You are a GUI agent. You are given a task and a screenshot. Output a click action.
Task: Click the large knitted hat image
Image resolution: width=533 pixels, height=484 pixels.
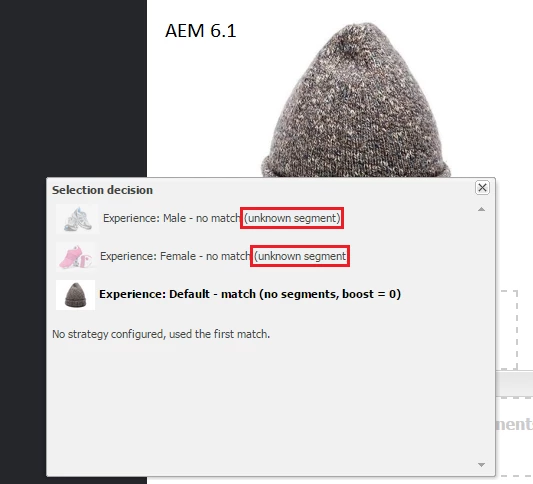356,100
